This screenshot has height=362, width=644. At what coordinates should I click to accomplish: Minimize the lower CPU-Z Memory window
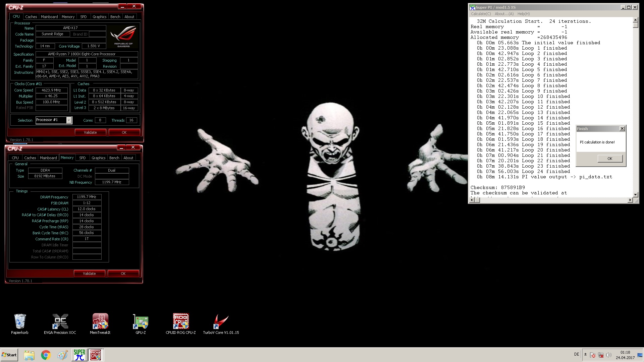(121, 147)
